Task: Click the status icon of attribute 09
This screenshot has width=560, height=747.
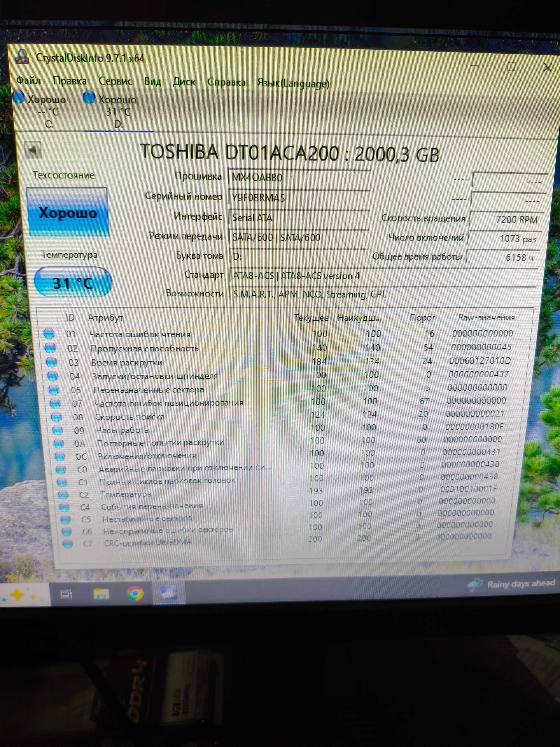Action: coord(57,430)
